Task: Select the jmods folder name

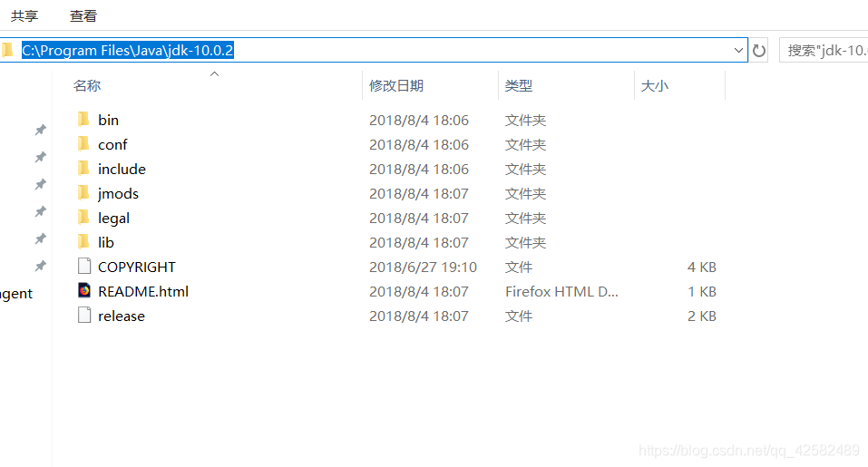Action: click(x=119, y=194)
